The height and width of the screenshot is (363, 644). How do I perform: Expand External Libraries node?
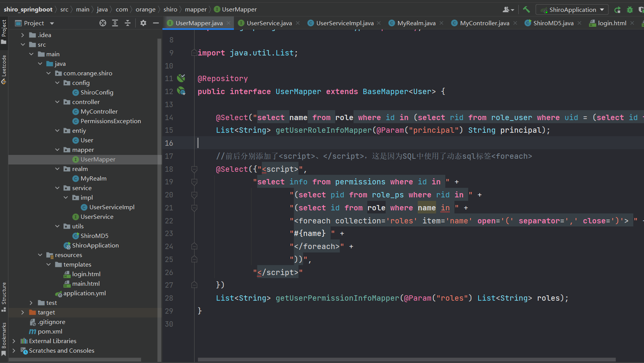[x=14, y=341]
